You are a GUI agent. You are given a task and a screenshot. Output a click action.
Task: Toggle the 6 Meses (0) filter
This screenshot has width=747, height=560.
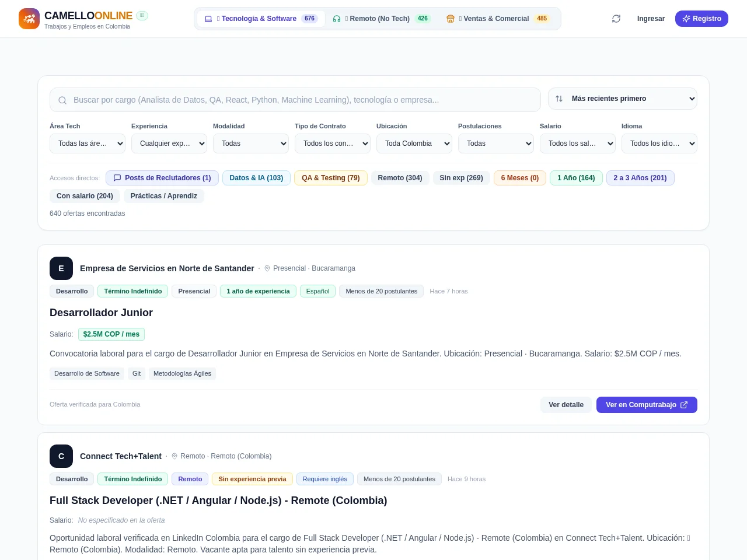[520, 178]
